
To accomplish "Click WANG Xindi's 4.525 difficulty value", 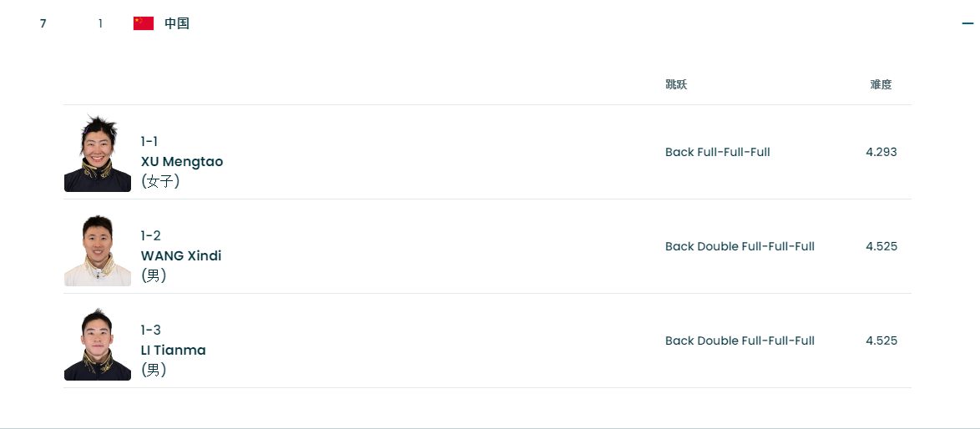I will click(x=881, y=246).
